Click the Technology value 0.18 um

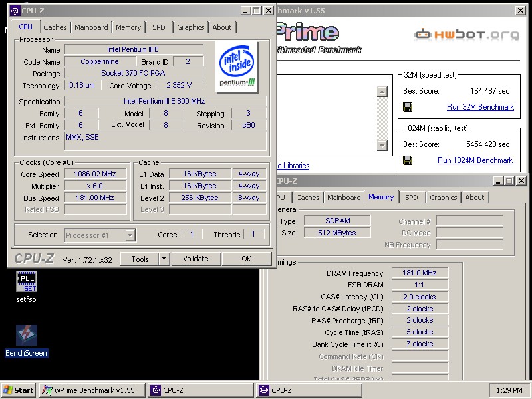(82, 85)
